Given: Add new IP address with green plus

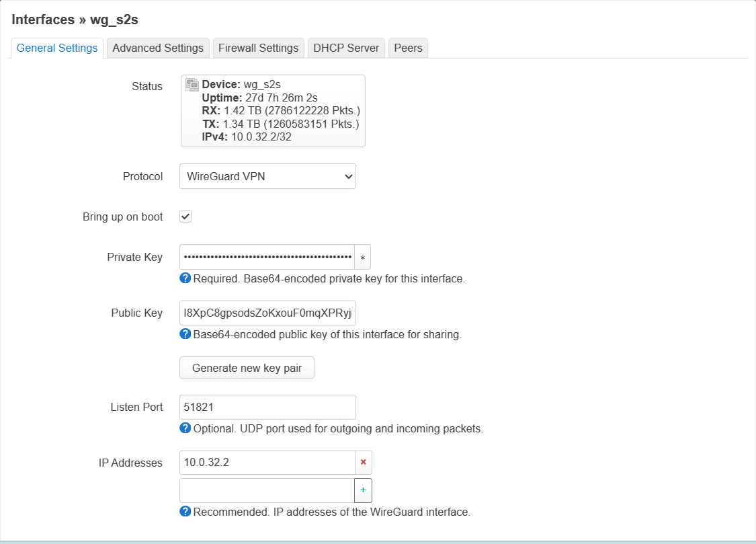Looking at the screenshot, I should pyautogui.click(x=363, y=490).
